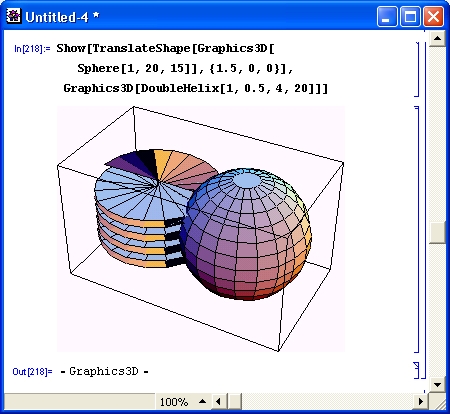Image resolution: width=450 pixels, height=414 pixels.
Task: Place cursor in the DoubleHelix code line
Action: point(196,88)
